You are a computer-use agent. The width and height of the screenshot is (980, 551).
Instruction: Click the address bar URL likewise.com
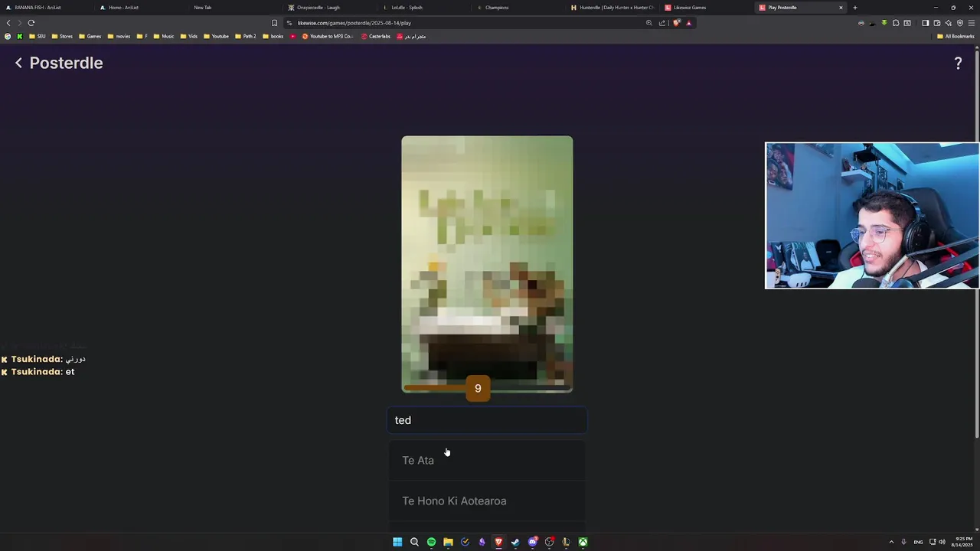pos(354,23)
